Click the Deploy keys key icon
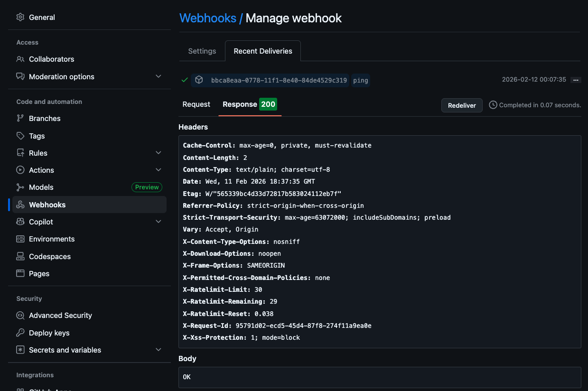 (20, 333)
